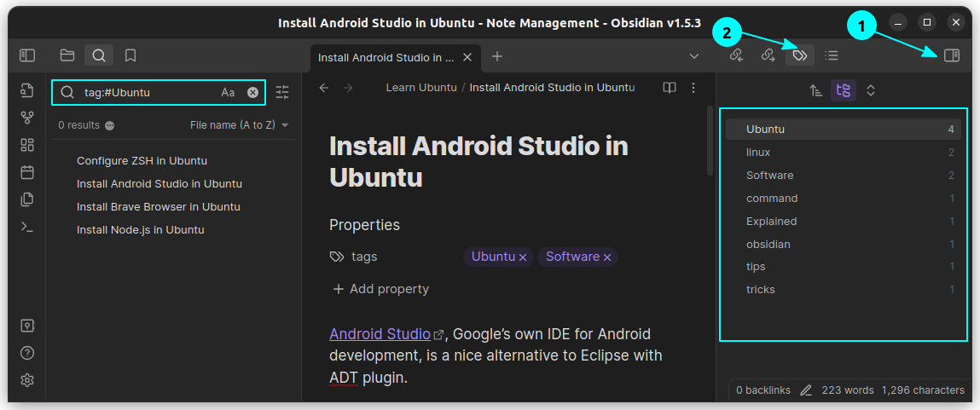Toggle the right sidebar panel
980x410 pixels.
pyautogui.click(x=952, y=55)
